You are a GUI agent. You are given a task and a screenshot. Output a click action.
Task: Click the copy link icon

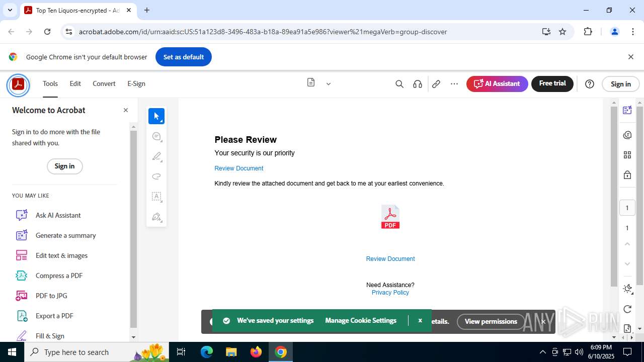436,84
